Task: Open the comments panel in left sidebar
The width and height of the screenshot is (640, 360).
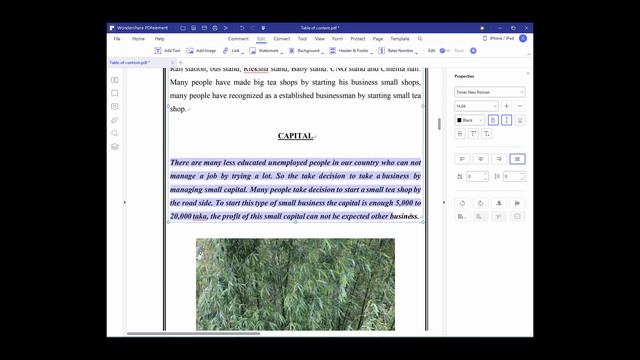Action: [115, 107]
